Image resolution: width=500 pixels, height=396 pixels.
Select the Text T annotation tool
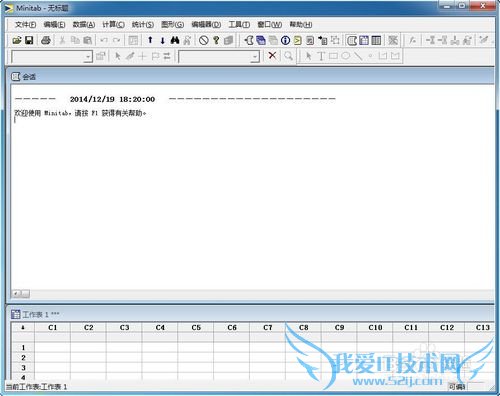coord(321,56)
